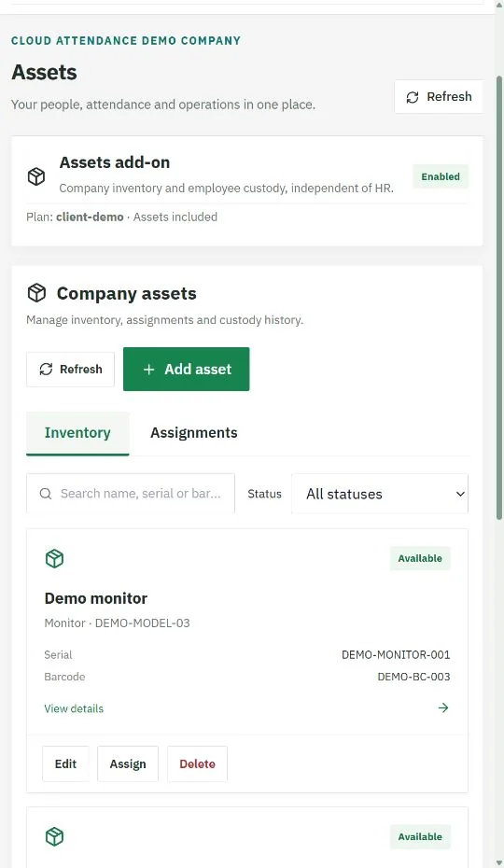Click the text Monitor · DEMO-MODEL-03

tap(117, 623)
